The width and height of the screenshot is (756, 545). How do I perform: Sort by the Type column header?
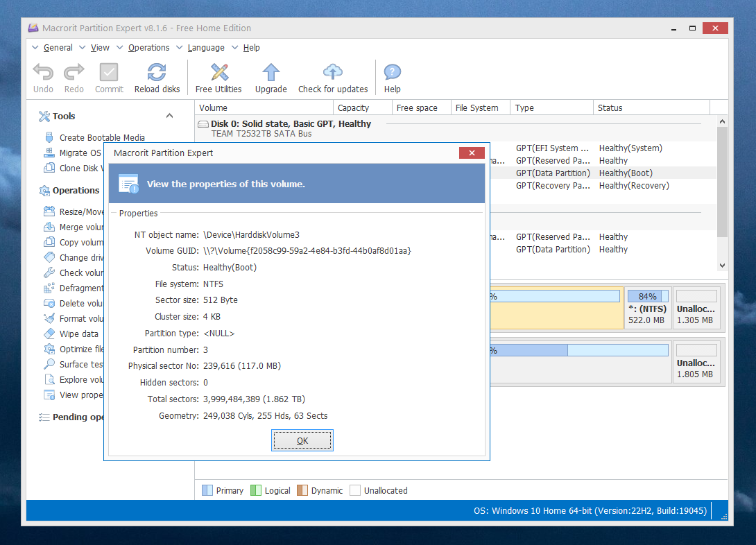[x=552, y=108]
